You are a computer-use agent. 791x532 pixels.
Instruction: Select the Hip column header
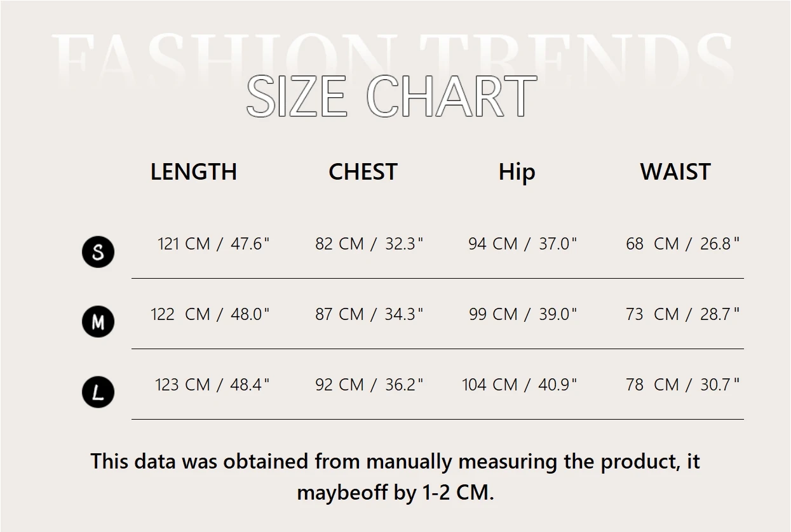[x=517, y=173]
